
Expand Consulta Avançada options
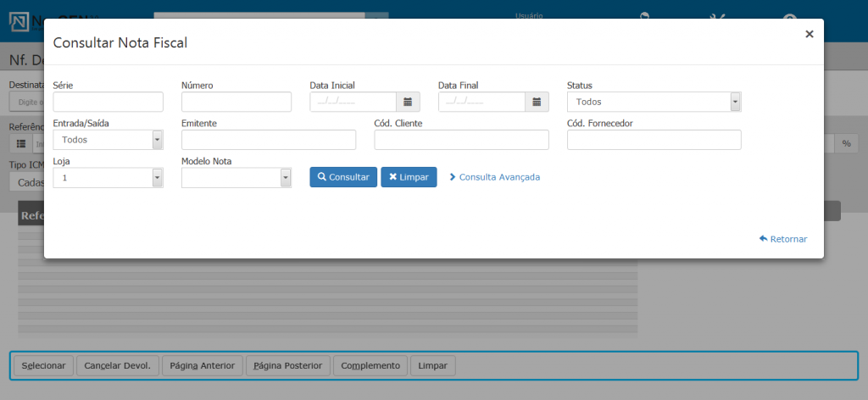tap(494, 177)
